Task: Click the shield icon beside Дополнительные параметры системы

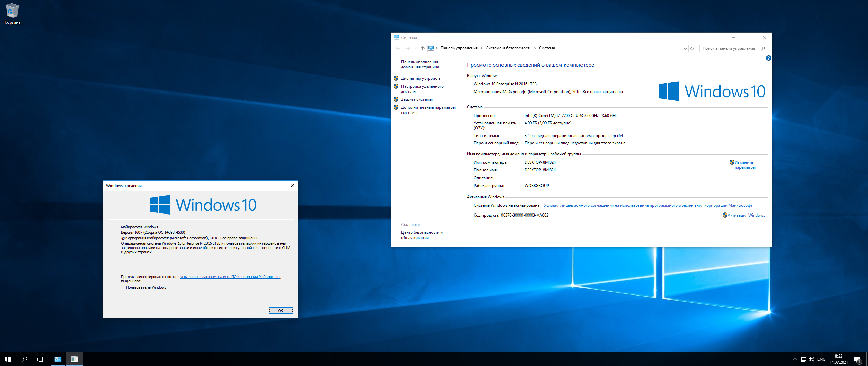Action: (x=396, y=107)
